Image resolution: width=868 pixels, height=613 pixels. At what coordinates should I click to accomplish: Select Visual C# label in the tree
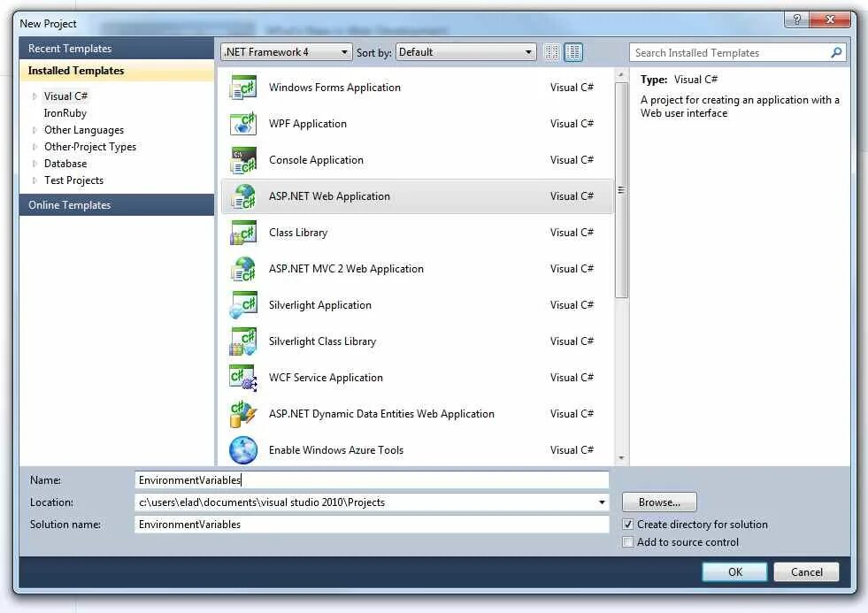pos(65,96)
